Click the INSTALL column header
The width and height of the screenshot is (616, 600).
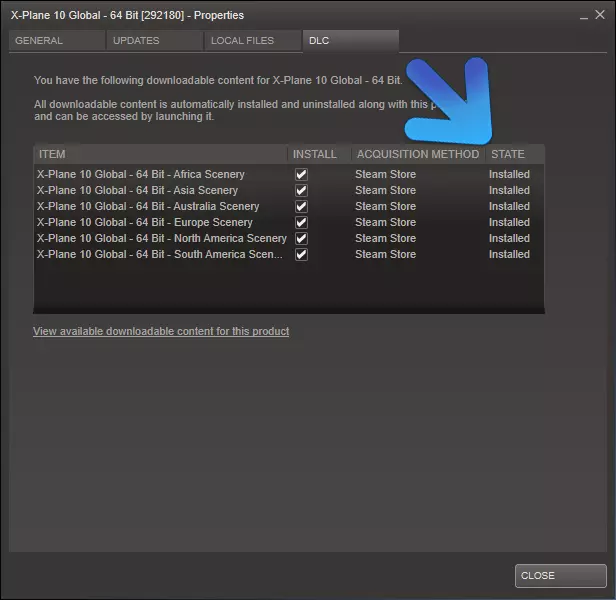tap(319, 154)
